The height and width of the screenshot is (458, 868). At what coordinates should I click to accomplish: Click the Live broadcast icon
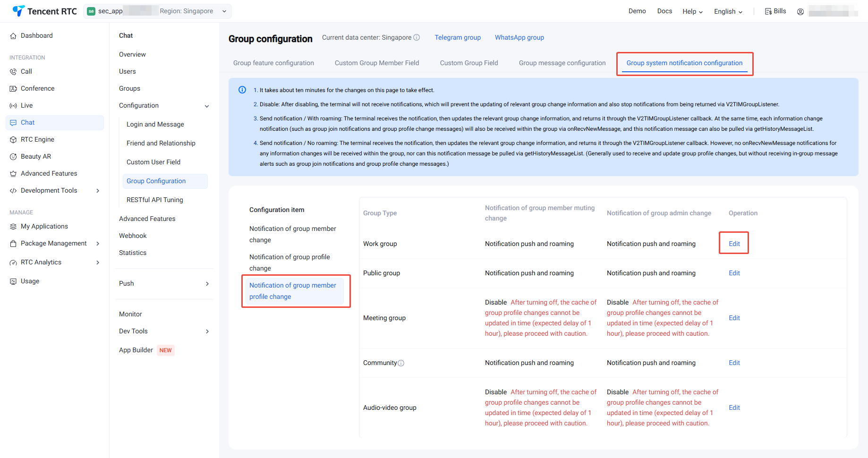[13, 106]
